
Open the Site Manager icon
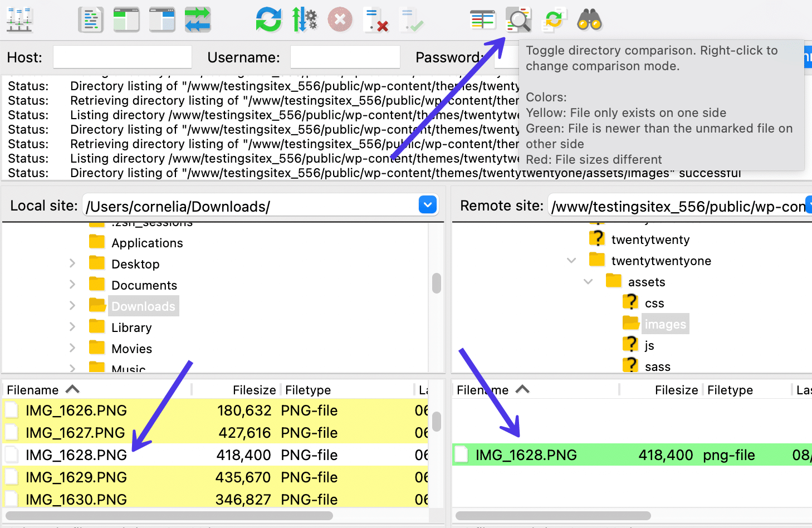(19, 20)
